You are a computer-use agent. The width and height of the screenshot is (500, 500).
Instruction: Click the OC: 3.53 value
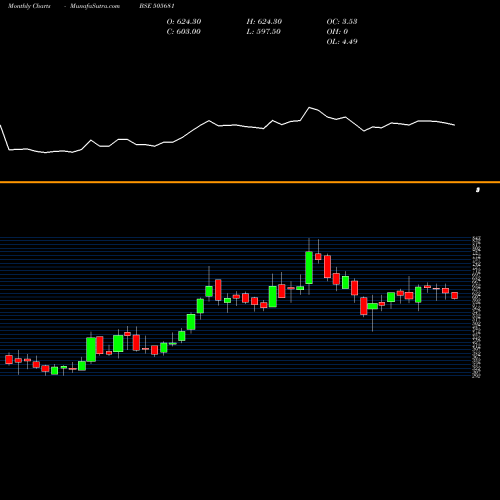342,22
